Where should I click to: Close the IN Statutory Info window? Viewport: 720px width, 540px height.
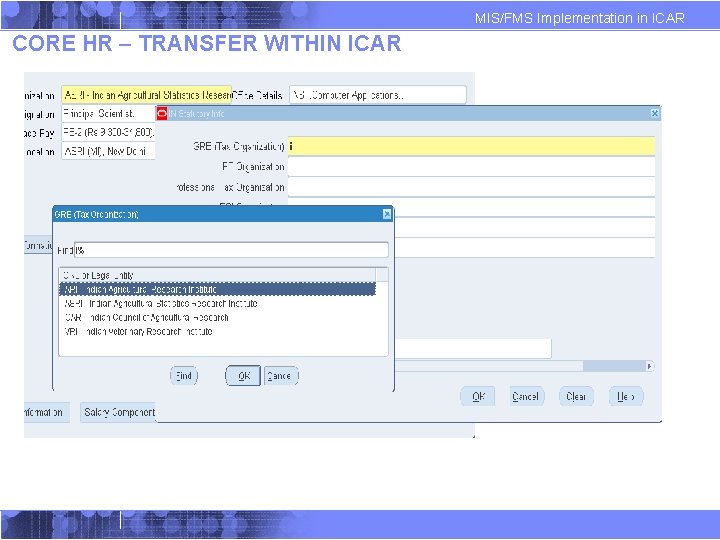pos(655,113)
